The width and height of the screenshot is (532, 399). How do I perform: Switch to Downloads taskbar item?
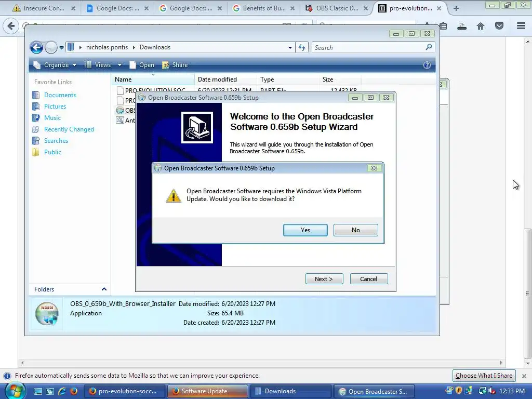[291, 391]
